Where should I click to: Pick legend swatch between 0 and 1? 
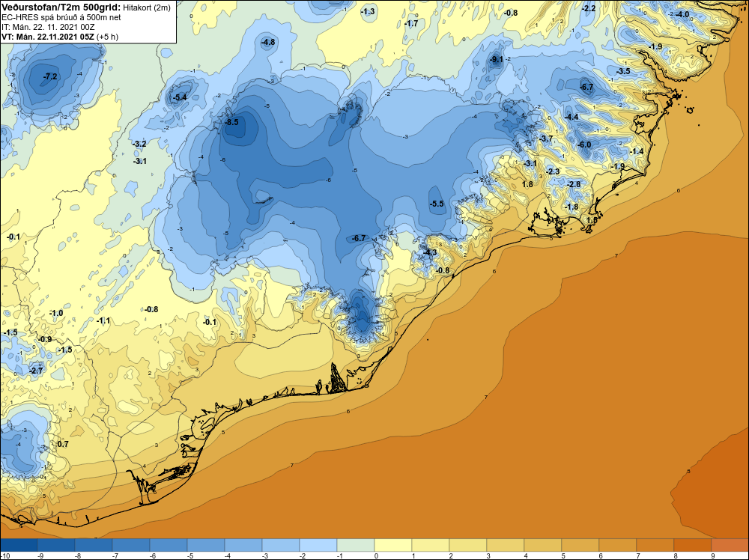click(393, 545)
